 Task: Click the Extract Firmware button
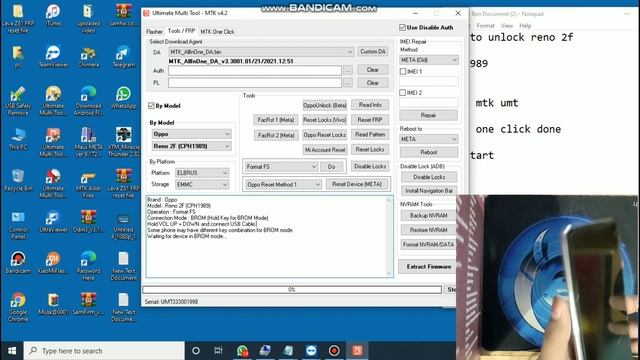tap(429, 266)
